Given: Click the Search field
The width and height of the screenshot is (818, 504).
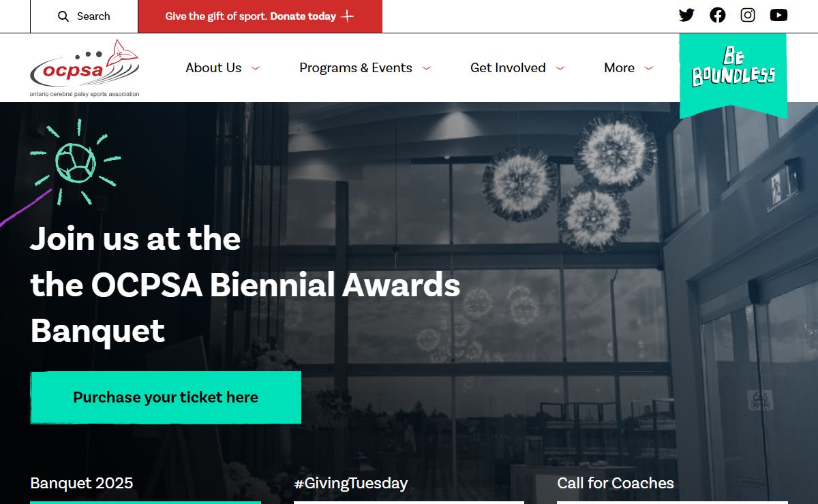Looking at the screenshot, I should coord(93,16).
